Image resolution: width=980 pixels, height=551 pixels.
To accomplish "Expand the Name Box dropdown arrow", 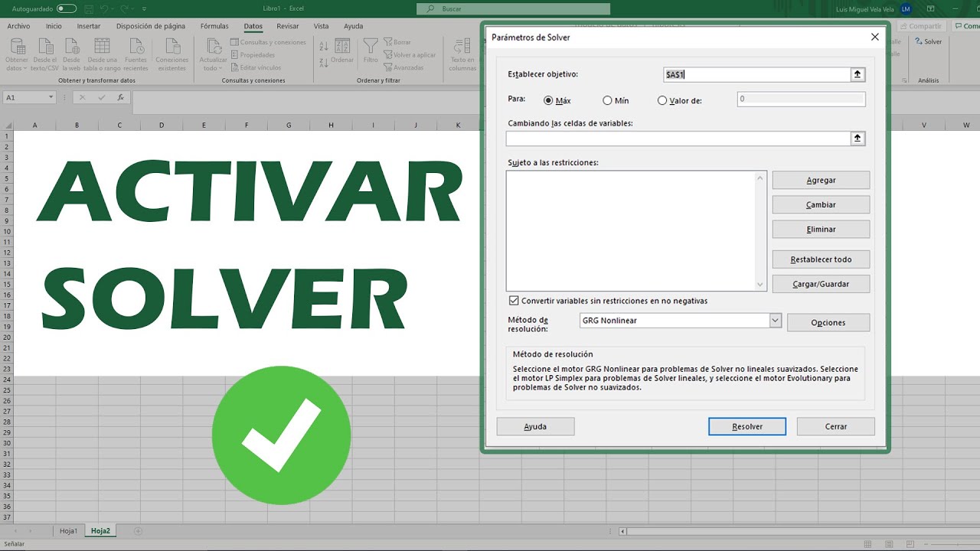I will click(x=51, y=97).
